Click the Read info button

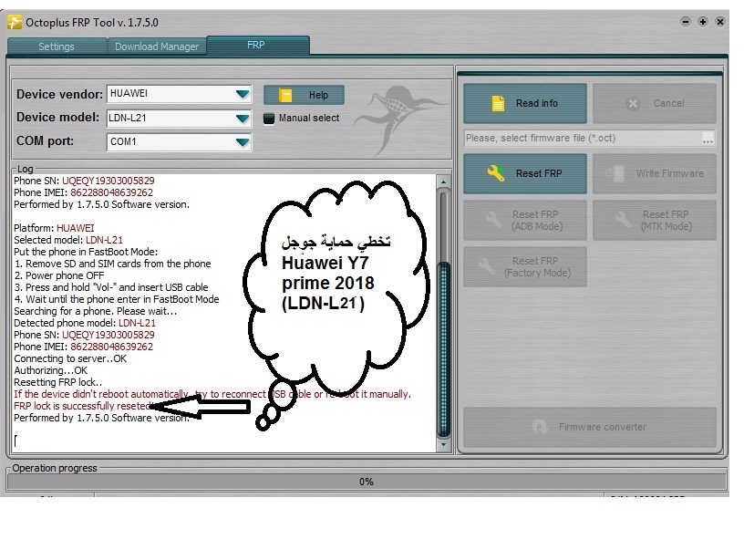[525, 103]
